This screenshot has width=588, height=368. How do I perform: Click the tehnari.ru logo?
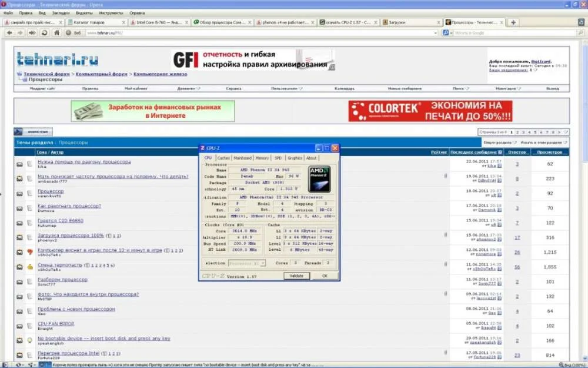(x=57, y=59)
